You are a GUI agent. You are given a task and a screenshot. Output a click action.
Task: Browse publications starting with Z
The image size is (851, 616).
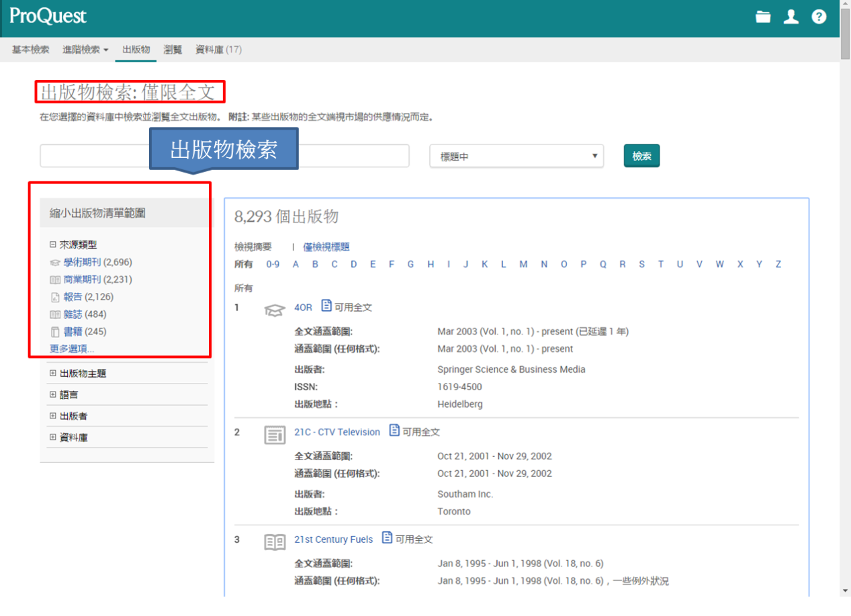coord(778,265)
